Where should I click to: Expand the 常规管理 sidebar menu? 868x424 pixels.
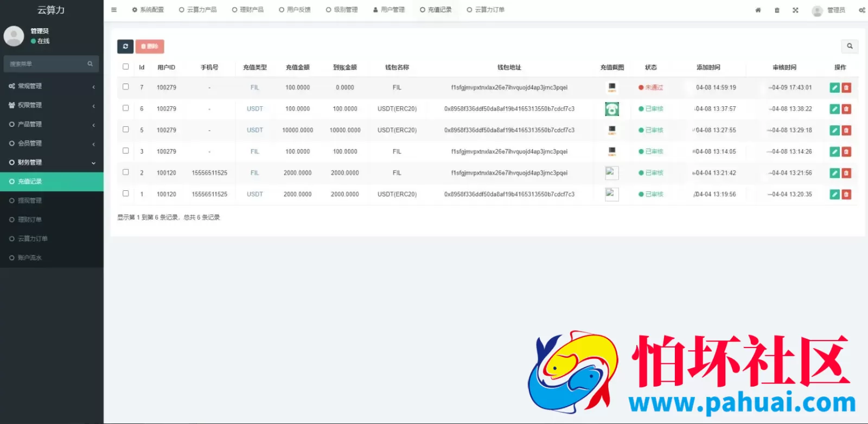tap(52, 86)
